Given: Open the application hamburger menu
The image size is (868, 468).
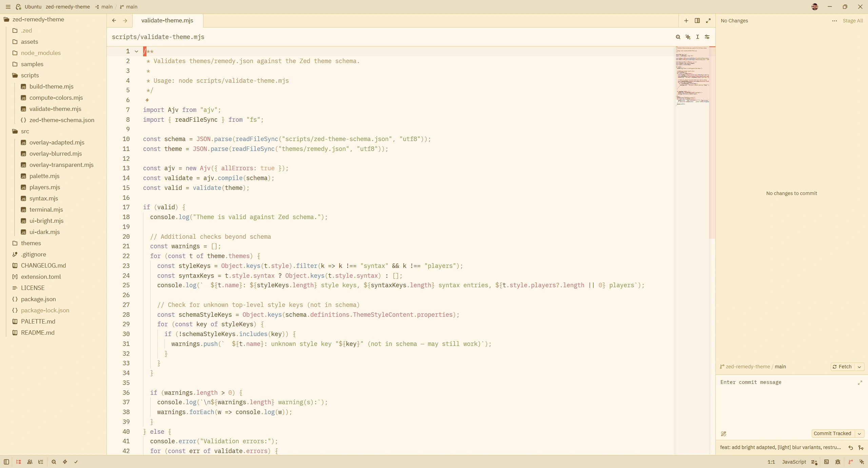Looking at the screenshot, I should (8, 7).
